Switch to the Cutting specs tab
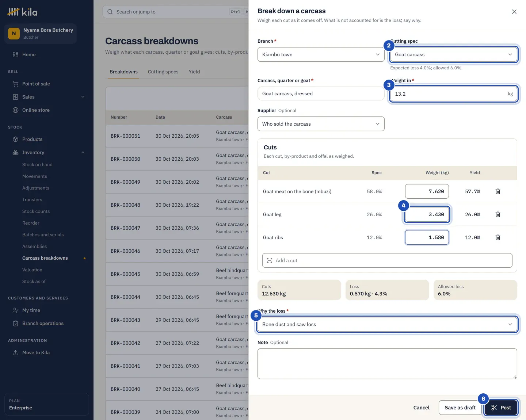The height and width of the screenshot is (420, 526). click(163, 72)
